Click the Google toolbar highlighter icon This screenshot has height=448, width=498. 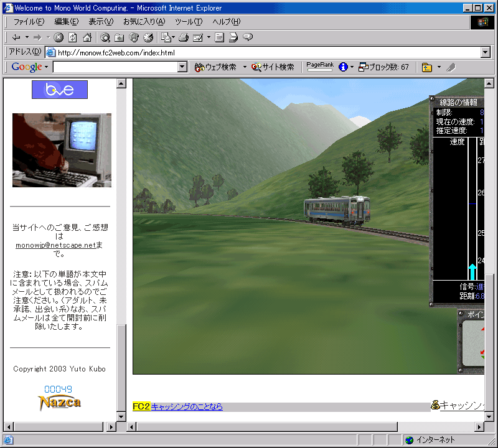pos(451,67)
